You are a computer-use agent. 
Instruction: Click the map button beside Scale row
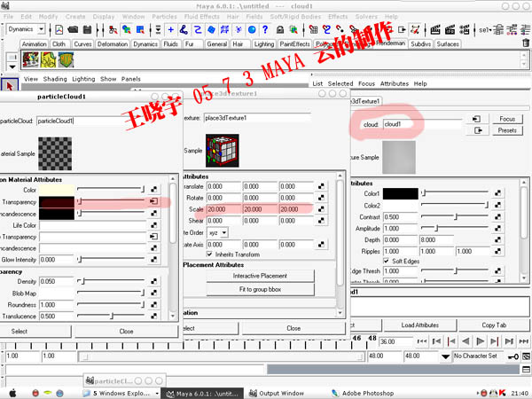(321, 209)
